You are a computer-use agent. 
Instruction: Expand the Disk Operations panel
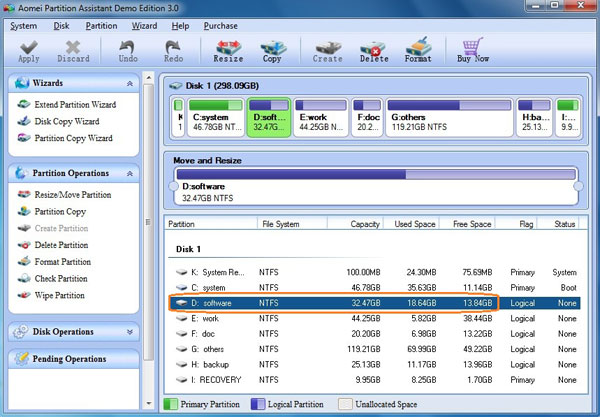click(x=130, y=332)
